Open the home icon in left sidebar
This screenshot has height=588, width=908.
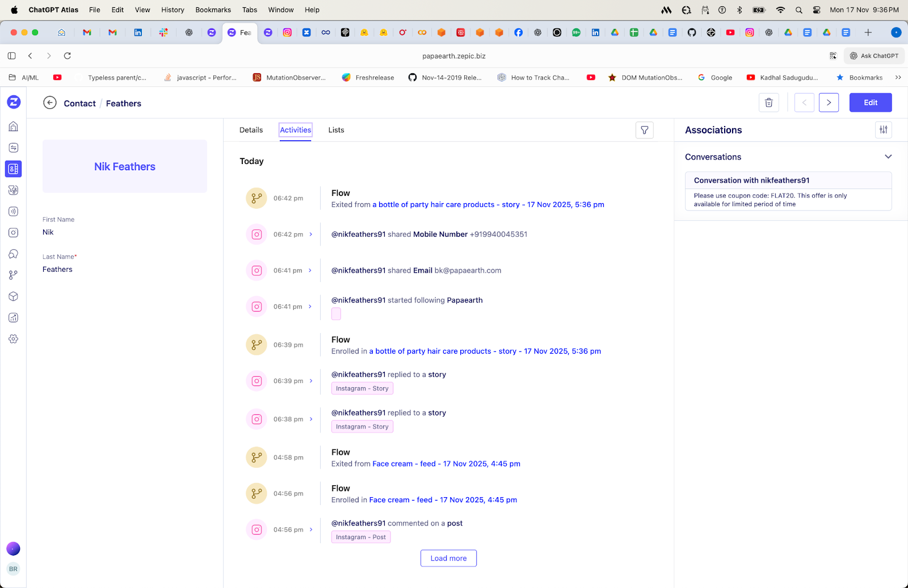click(14, 127)
